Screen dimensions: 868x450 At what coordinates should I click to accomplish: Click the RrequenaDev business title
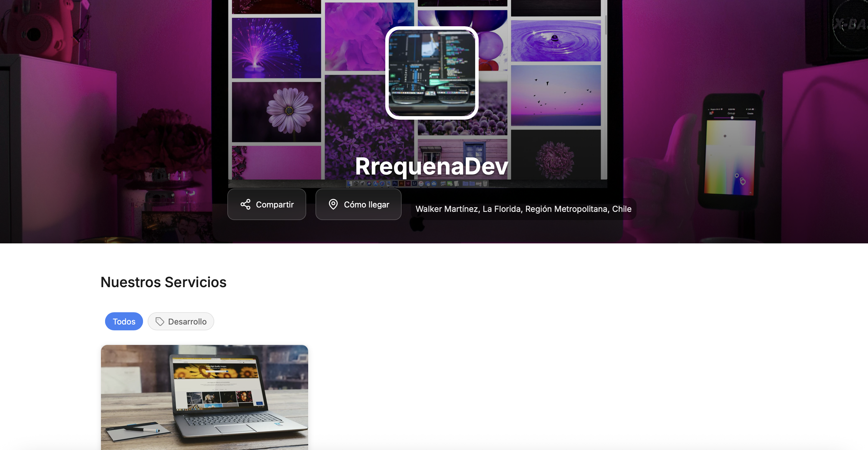point(431,166)
